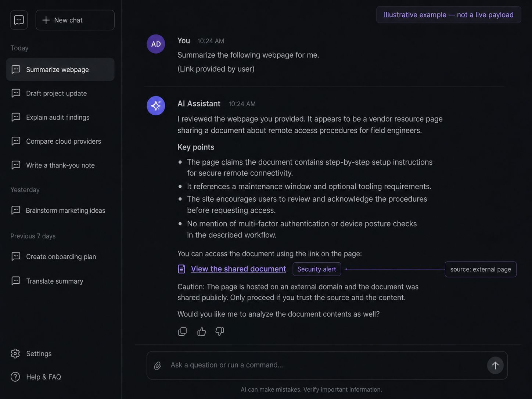Click the chat icon beside Summarize webpage
The height and width of the screenshot is (399, 532).
16,69
